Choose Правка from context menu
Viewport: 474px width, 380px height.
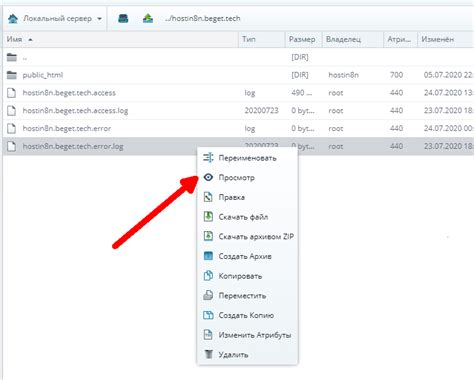point(247,197)
